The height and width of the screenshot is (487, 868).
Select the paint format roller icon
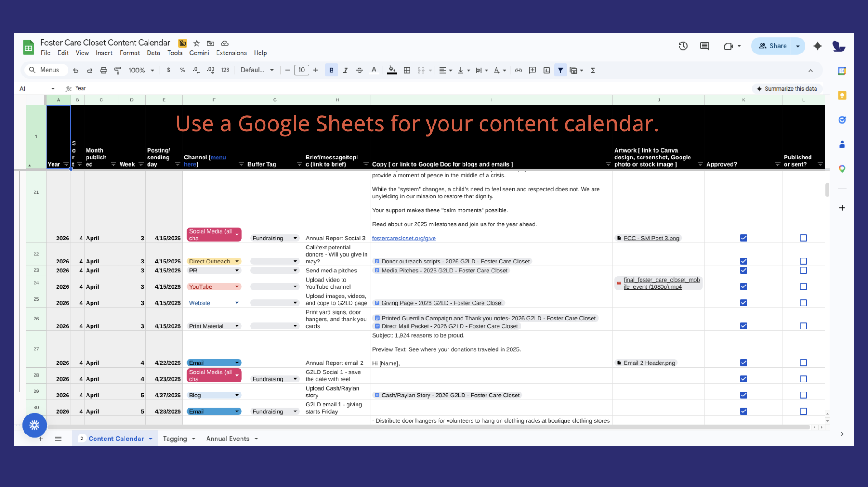(118, 70)
